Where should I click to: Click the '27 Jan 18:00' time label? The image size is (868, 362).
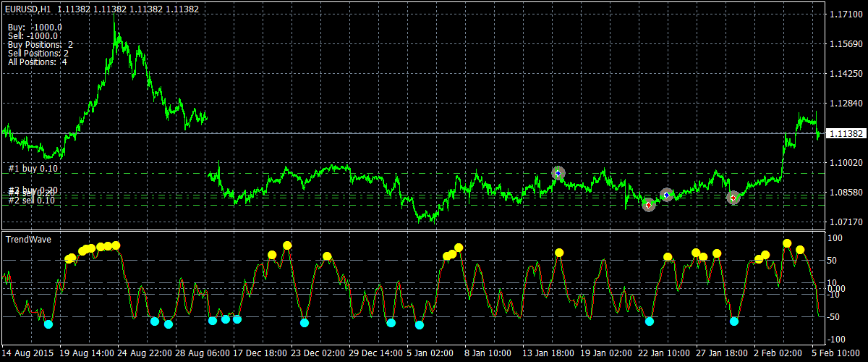click(x=723, y=353)
